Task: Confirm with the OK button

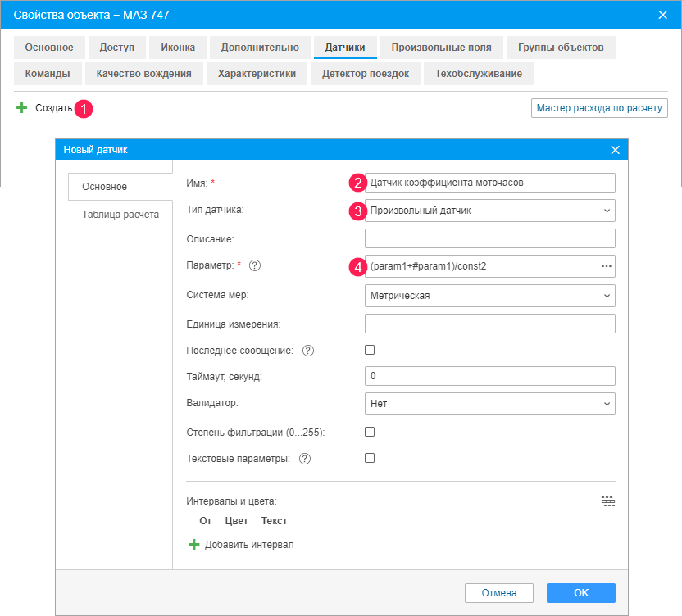Action: (x=580, y=592)
